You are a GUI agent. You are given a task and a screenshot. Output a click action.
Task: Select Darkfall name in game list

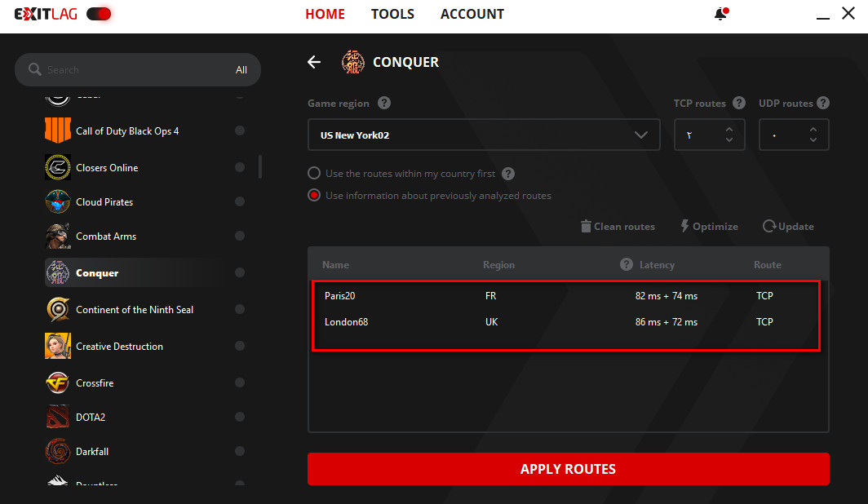92,452
